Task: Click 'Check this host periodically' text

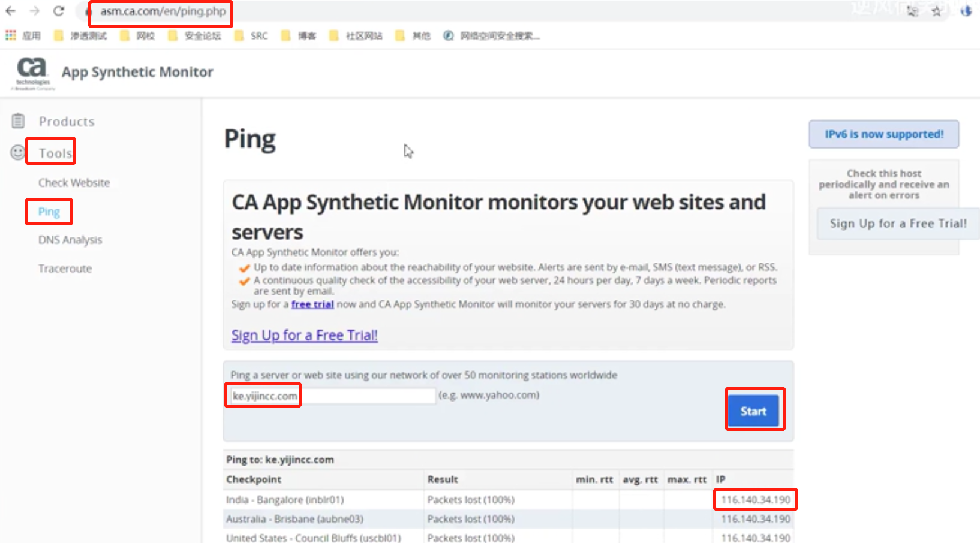Action: (884, 184)
